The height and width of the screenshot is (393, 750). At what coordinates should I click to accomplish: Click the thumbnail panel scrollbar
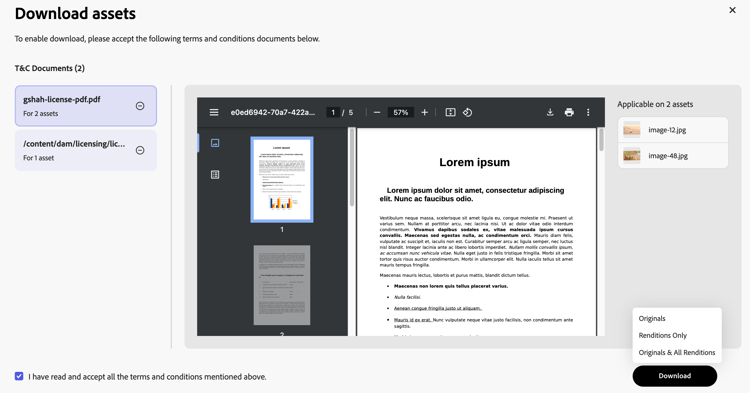[352, 167]
